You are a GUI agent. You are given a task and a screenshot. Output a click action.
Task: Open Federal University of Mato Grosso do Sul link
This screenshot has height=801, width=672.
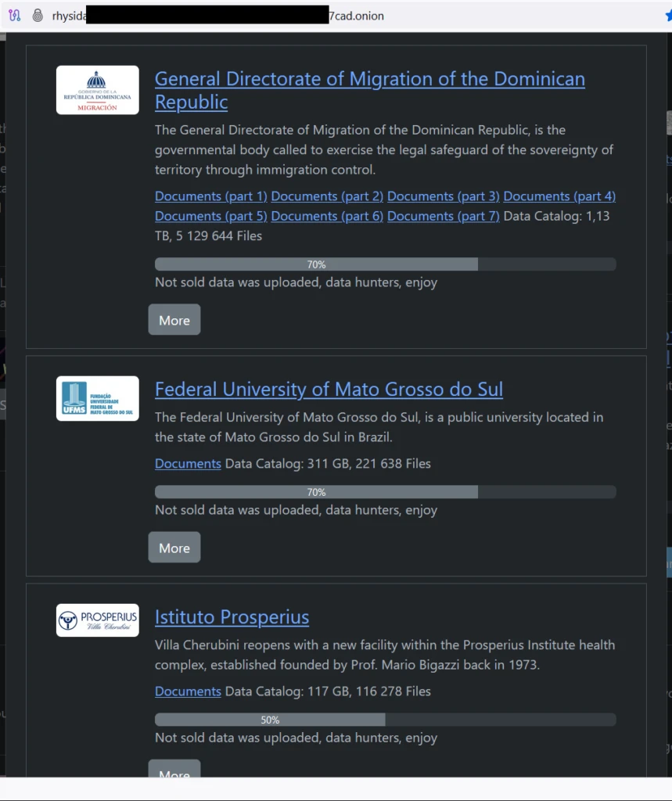(x=329, y=390)
